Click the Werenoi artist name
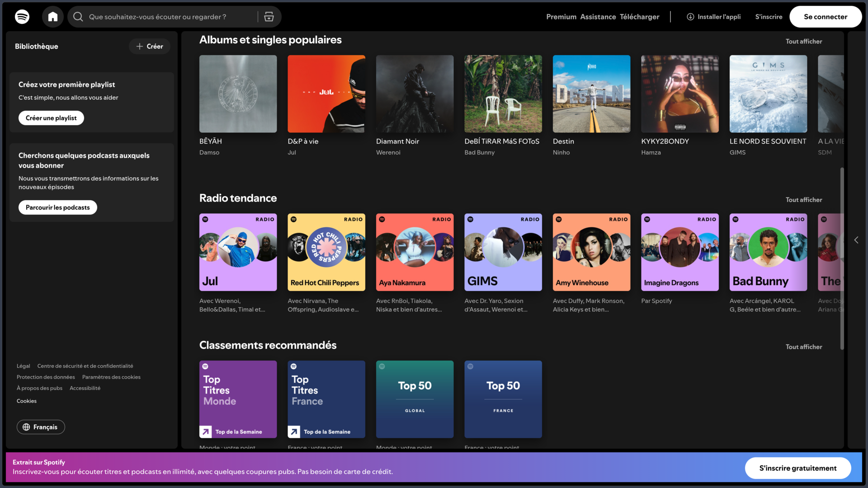868x488 pixels. pyautogui.click(x=388, y=153)
